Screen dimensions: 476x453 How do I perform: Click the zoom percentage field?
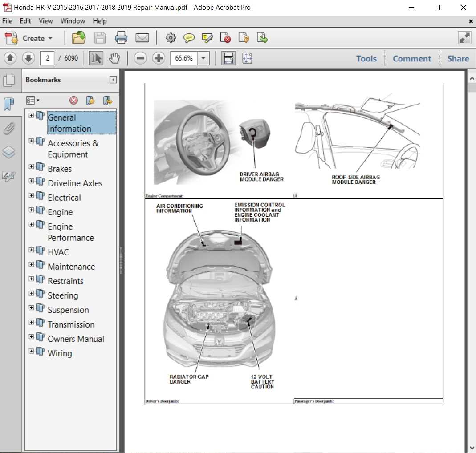[184, 58]
